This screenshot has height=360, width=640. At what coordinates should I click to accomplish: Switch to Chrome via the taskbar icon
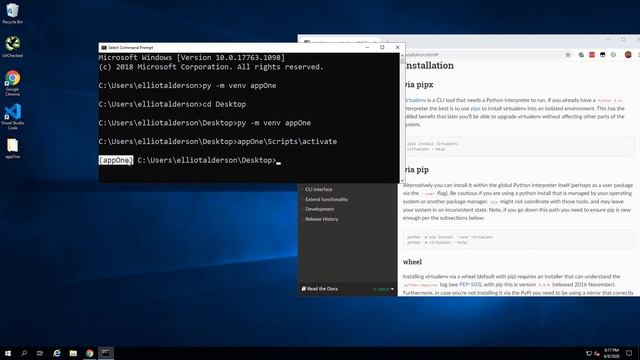[x=89, y=353]
